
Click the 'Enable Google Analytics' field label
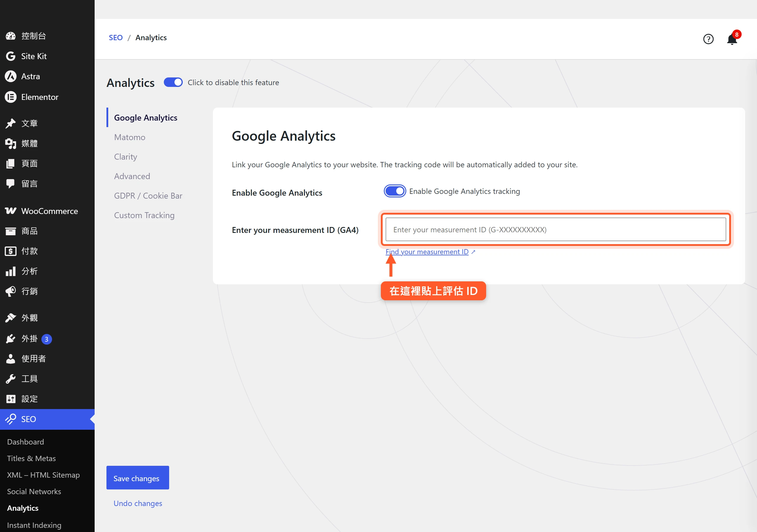click(x=277, y=193)
